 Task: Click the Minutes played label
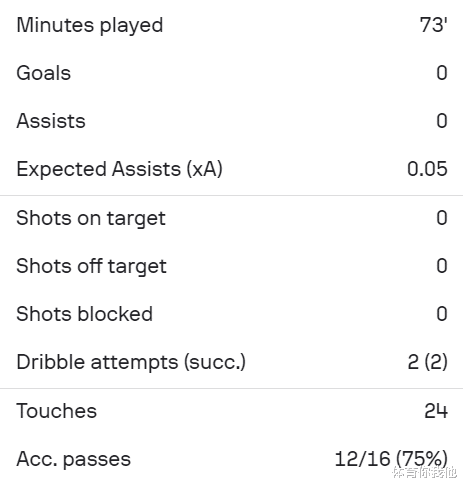[x=90, y=25]
